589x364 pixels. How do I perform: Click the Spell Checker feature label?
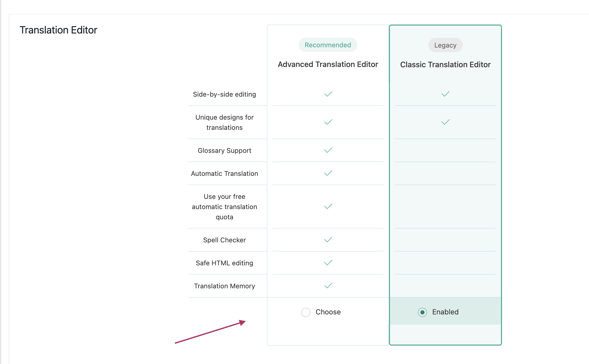(x=224, y=240)
